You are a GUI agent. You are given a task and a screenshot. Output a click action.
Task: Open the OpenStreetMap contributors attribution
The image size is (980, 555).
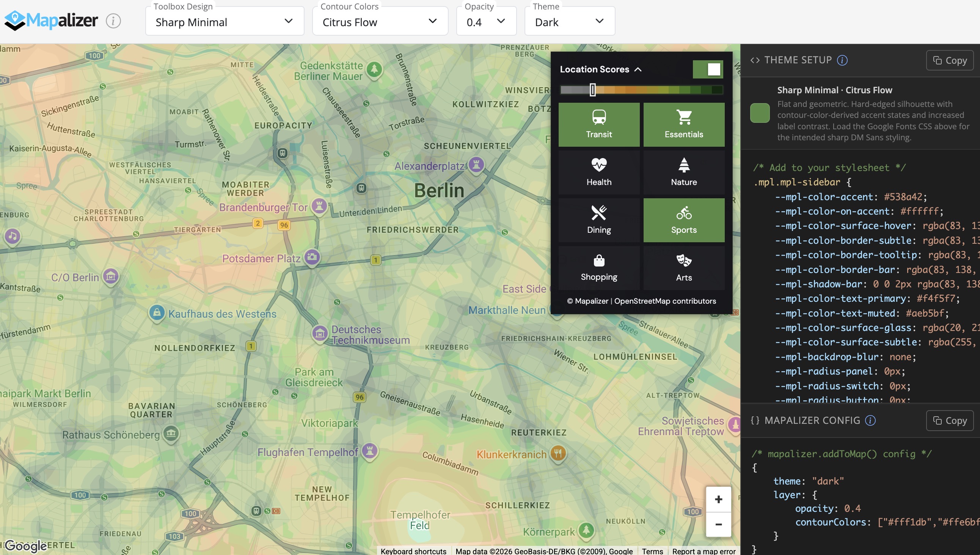pyautogui.click(x=664, y=301)
